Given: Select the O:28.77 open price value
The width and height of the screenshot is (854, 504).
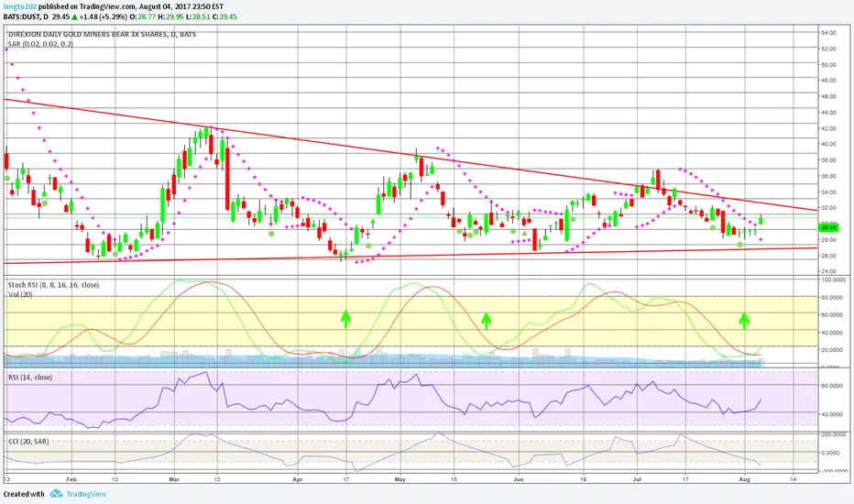Looking at the screenshot, I should pos(142,16).
